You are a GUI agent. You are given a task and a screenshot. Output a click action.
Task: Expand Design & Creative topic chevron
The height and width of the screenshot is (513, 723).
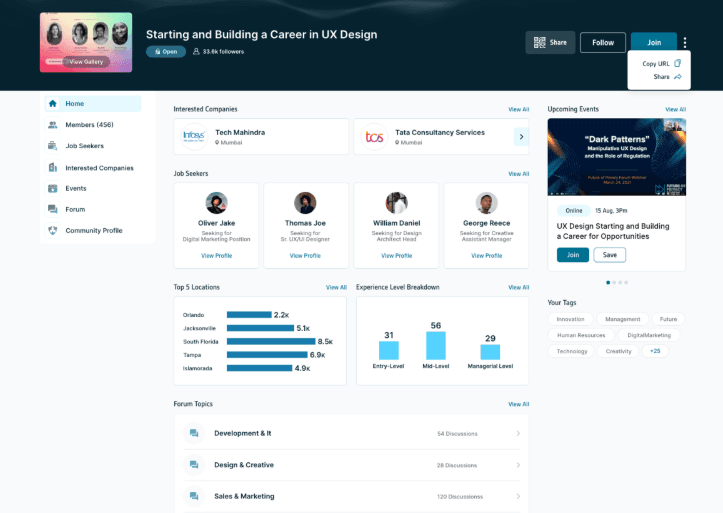518,465
